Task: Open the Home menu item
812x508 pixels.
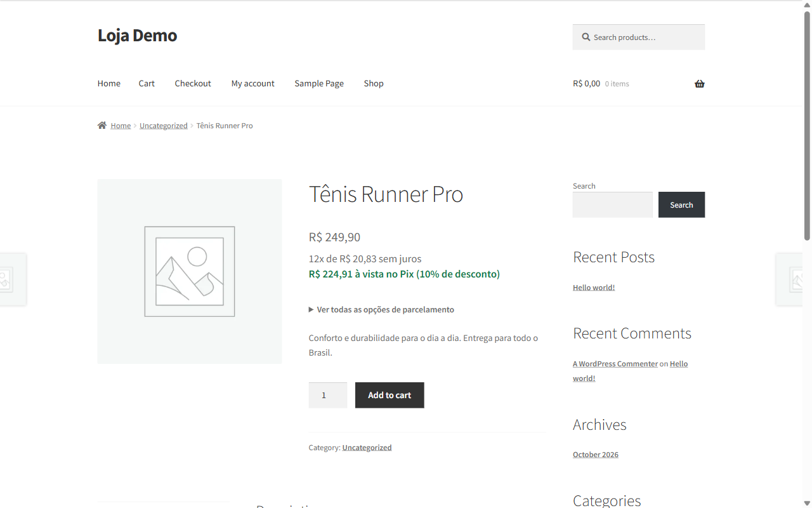Action: click(109, 83)
